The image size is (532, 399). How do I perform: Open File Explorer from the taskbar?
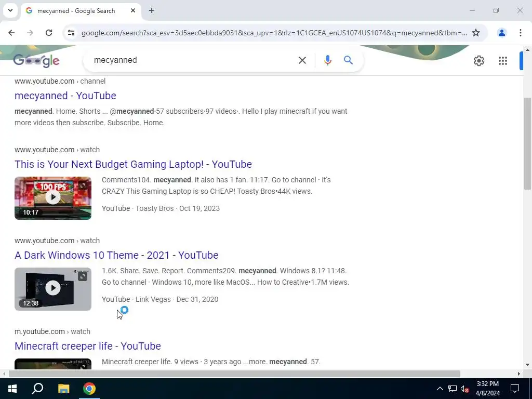[63, 389]
